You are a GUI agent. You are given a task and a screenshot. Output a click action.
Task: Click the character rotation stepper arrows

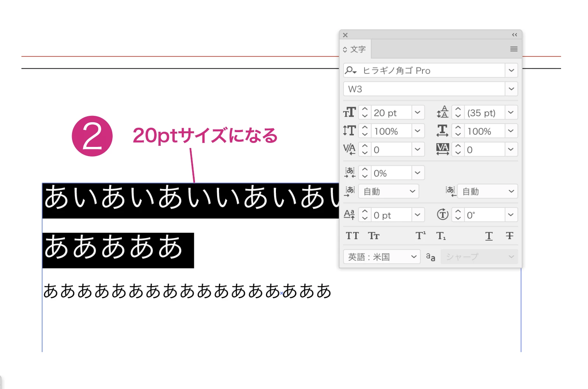(458, 215)
